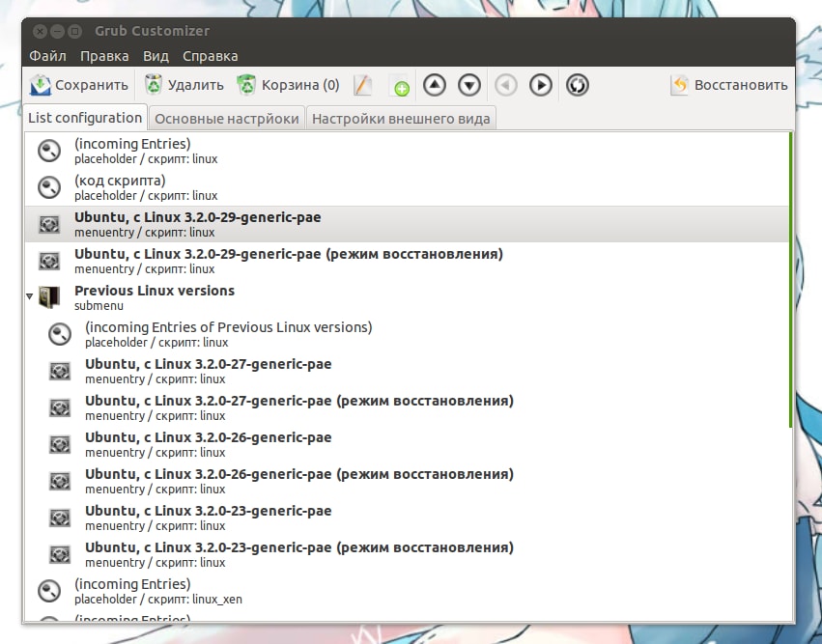Click icon of 3.2.0-27 recovery mode entry

click(60, 407)
